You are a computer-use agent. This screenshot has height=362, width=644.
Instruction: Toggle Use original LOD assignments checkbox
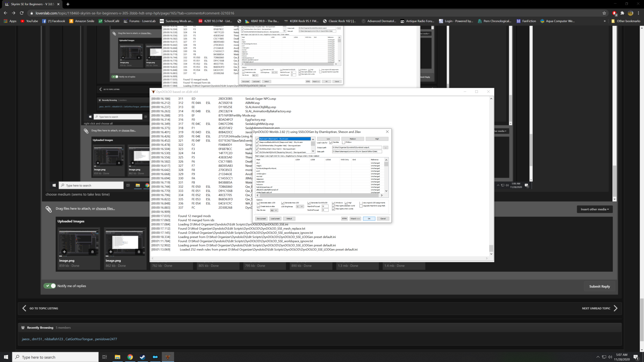361,203
